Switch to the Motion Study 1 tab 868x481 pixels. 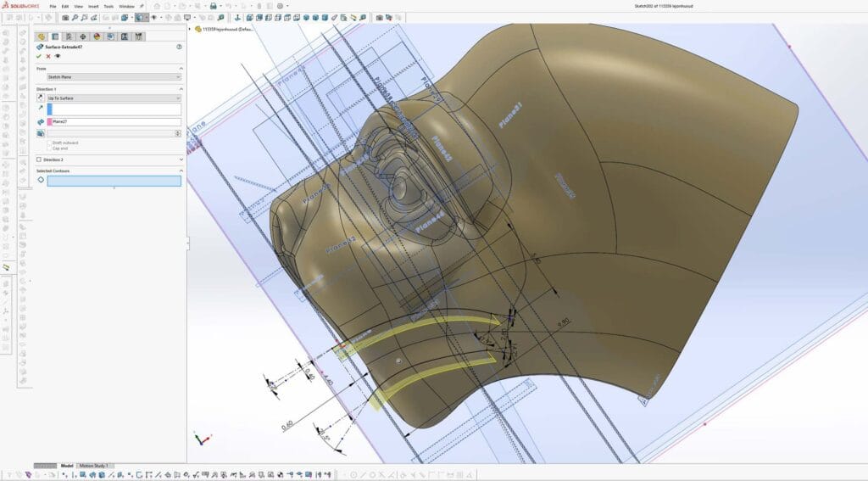click(x=94, y=466)
